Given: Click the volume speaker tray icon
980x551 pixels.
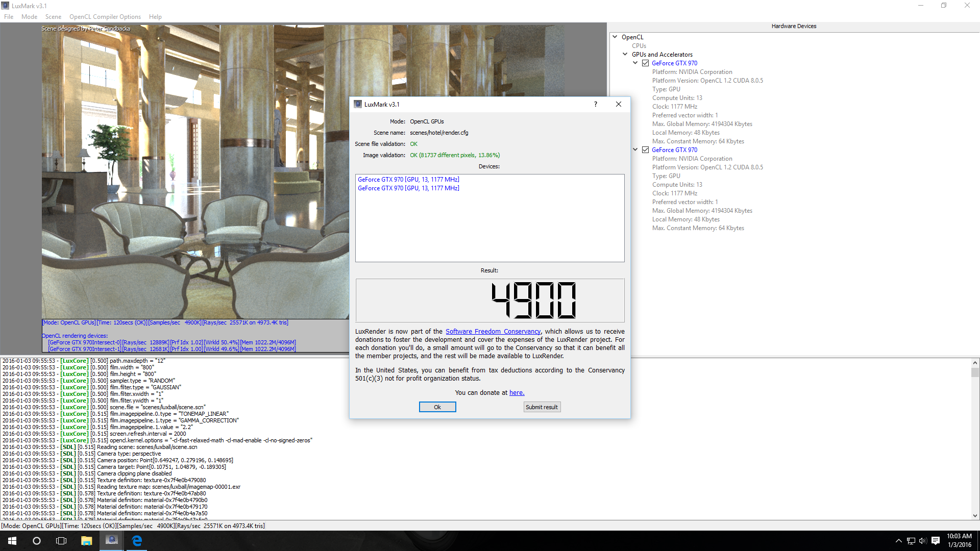Looking at the screenshot, I should tap(922, 541).
